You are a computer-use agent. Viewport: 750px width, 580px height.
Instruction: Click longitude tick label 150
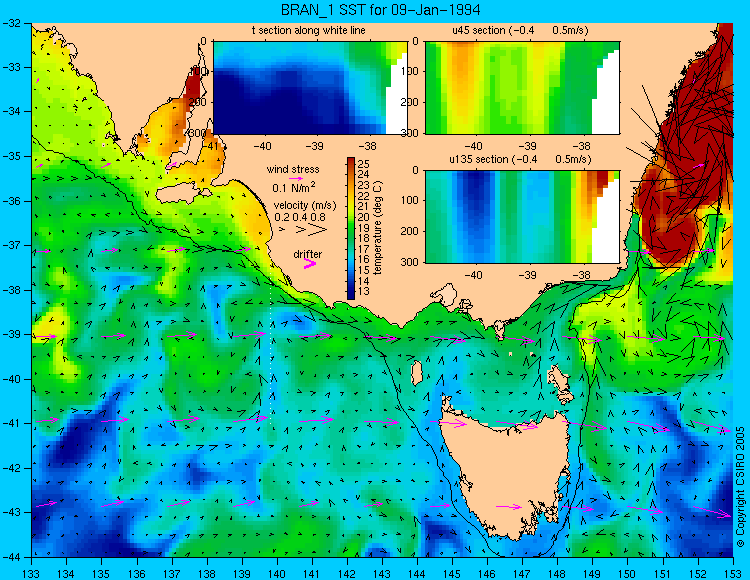click(628, 573)
